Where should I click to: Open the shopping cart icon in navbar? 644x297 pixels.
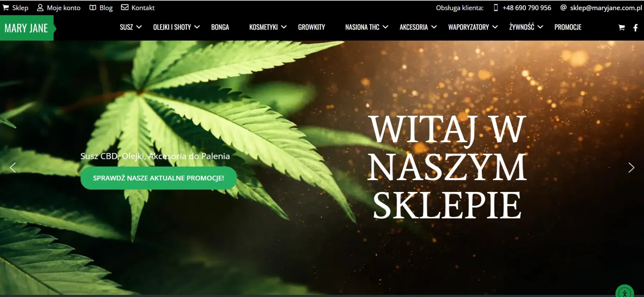[621, 28]
